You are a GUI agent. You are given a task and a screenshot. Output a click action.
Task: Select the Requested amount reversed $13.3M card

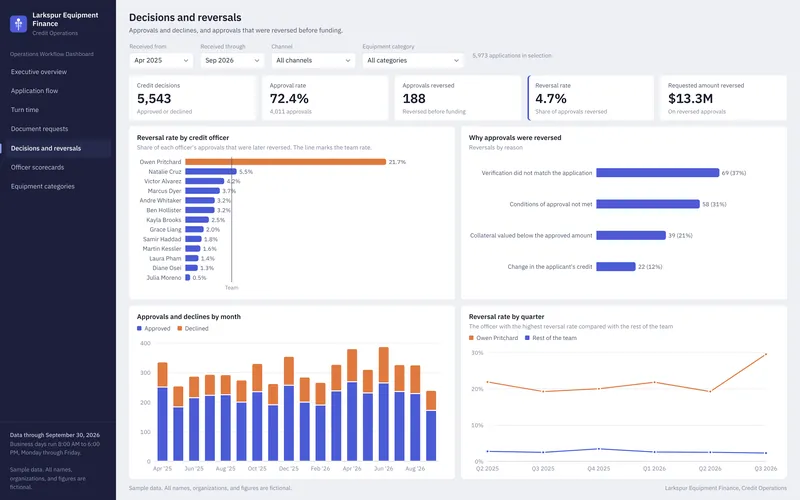click(x=723, y=98)
